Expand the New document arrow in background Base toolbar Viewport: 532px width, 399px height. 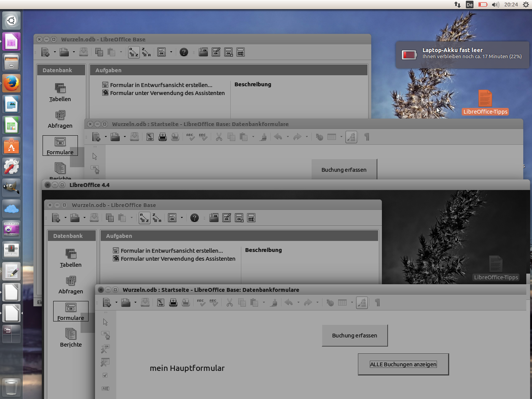click(x=55, y=52)
